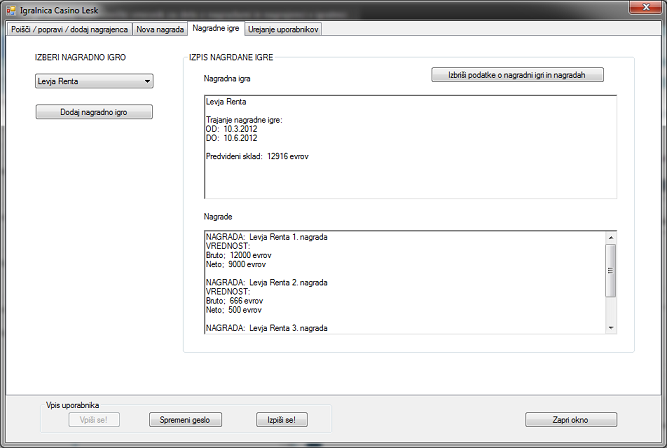This screenshot has height=448, width=667.
Task: Click Izbriši podatke o nagradni igri in nagradah
Action: [x=517, y=75]
